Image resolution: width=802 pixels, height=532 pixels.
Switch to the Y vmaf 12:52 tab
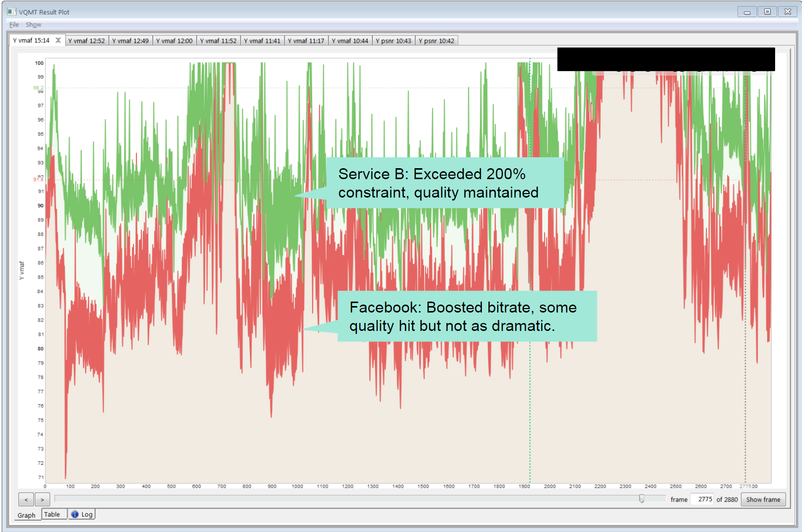click(87, 41)
